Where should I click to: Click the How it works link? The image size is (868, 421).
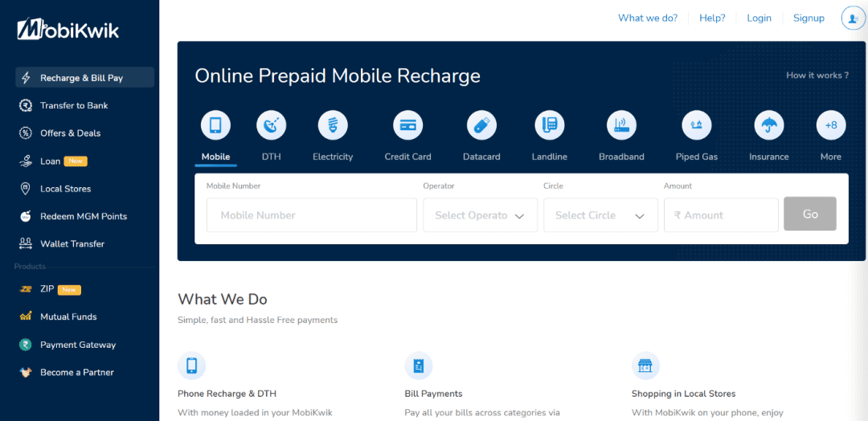(x=817, y=76)
